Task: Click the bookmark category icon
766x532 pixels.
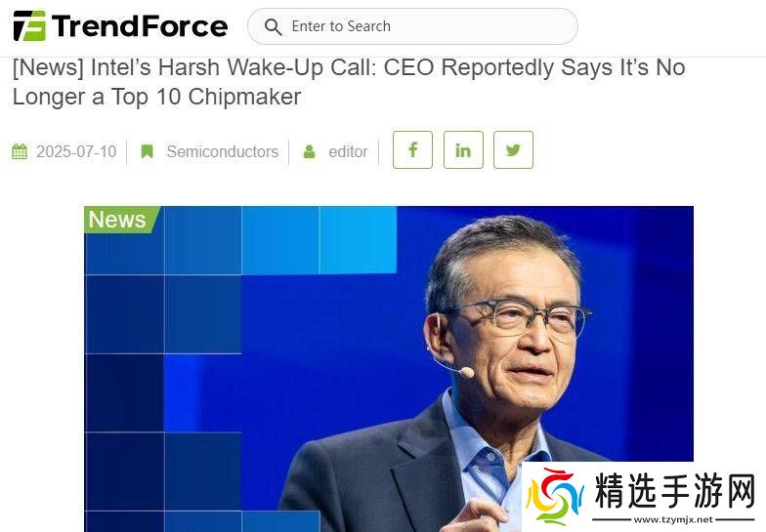Action: (x=147, y=151)
